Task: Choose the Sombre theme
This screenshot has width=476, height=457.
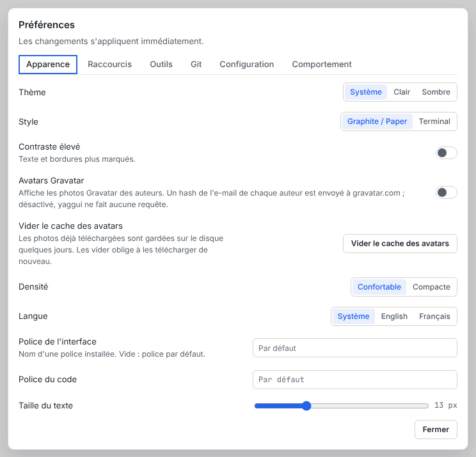Action: coord(436,92)
